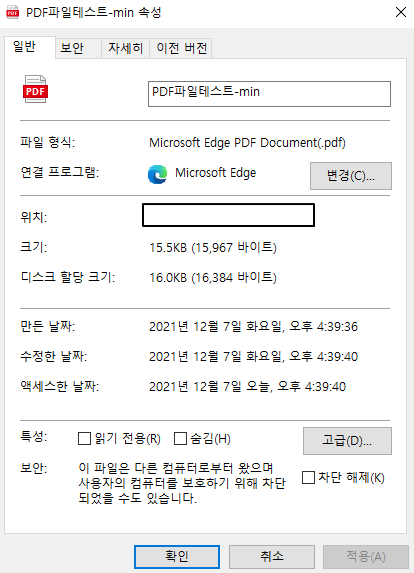Click the file name field PDF파일테스트-min
Screen dimensions: 414x573
269,94
